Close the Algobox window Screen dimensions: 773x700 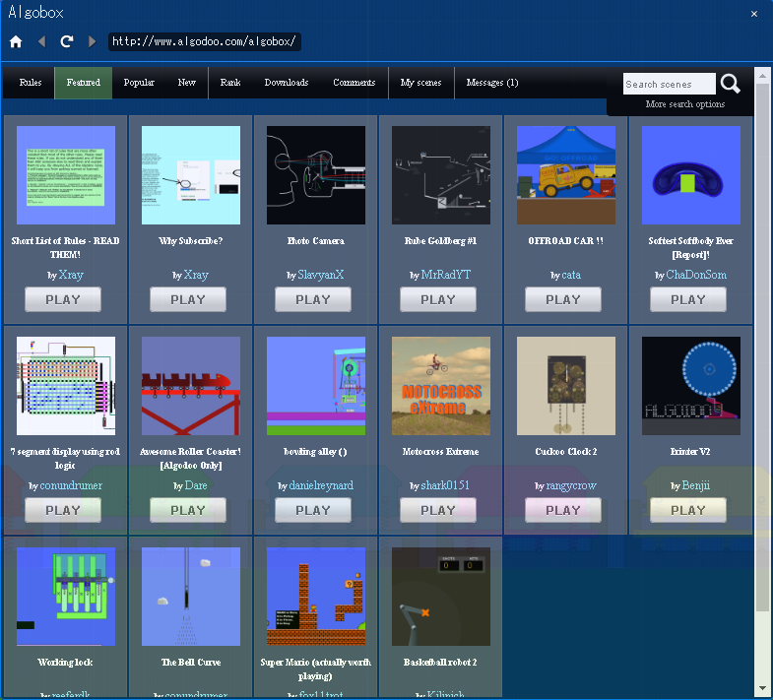coord(754,14)
